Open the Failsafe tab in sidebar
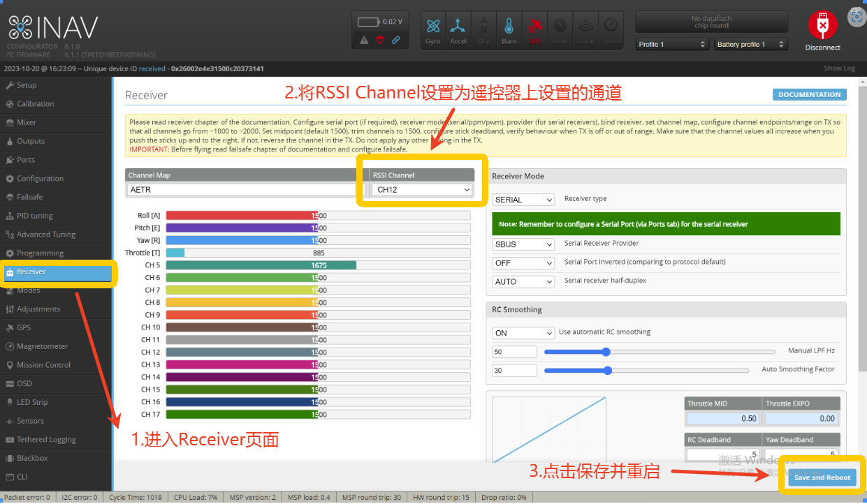The height and width of the screenshot is (504, 867). pos(29,197)
